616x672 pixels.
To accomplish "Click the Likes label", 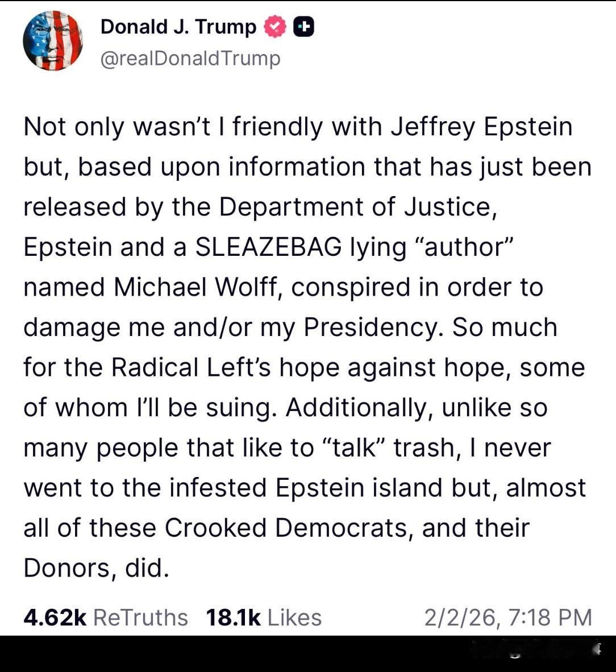I will coord(294,617).
